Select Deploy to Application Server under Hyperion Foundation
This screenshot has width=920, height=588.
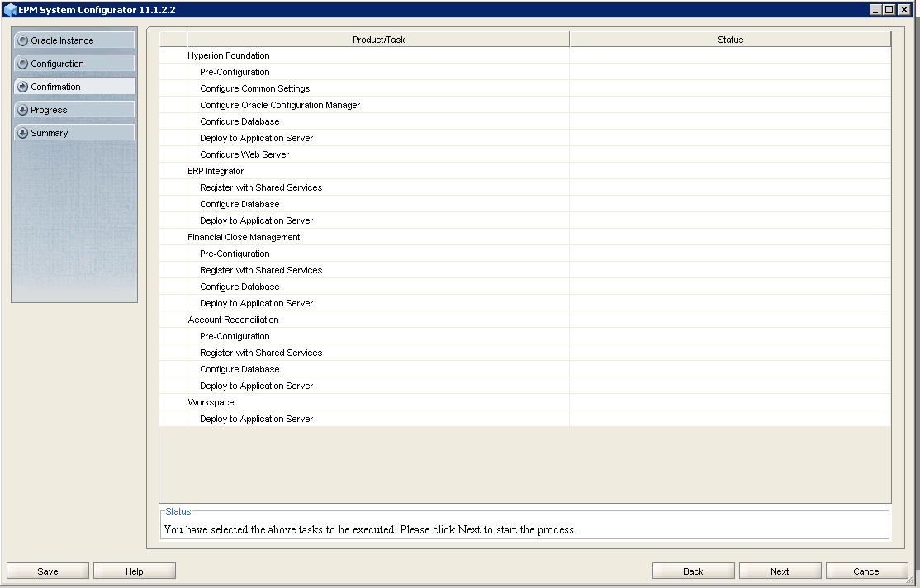point(525,138)
